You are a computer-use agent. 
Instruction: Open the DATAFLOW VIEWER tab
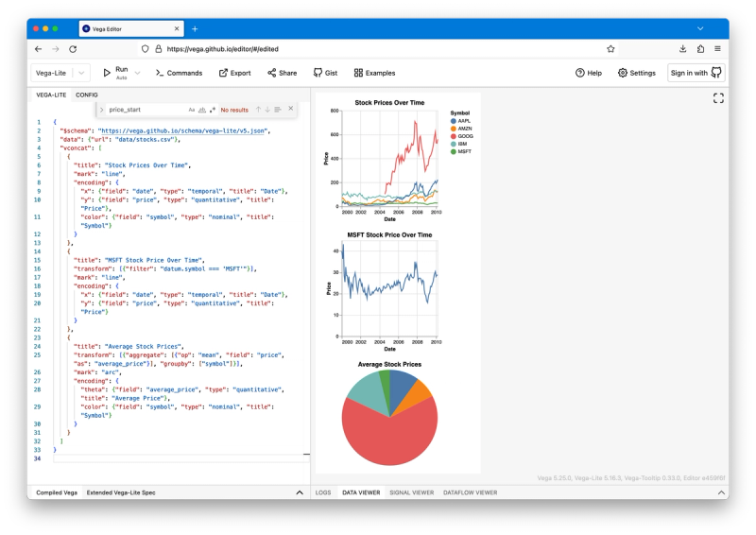[x=470, y=492]
